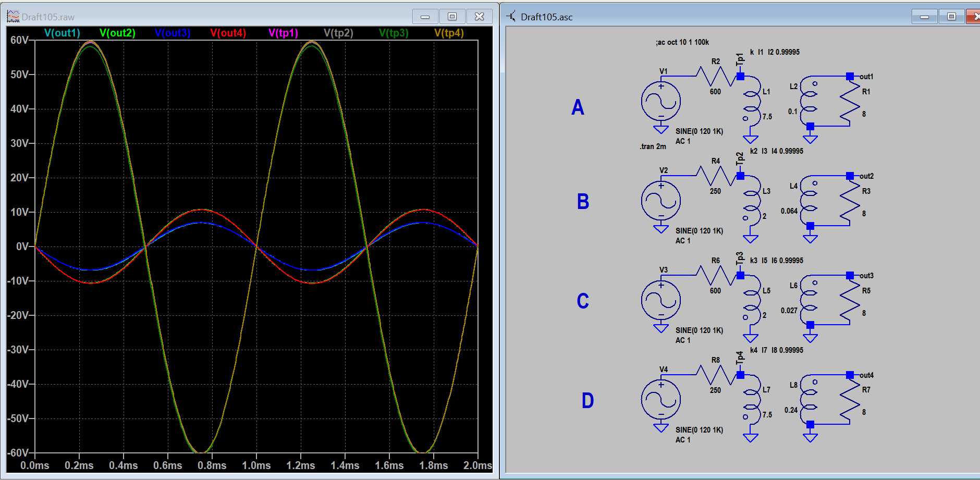Click the Tp4 node junction

740,375
